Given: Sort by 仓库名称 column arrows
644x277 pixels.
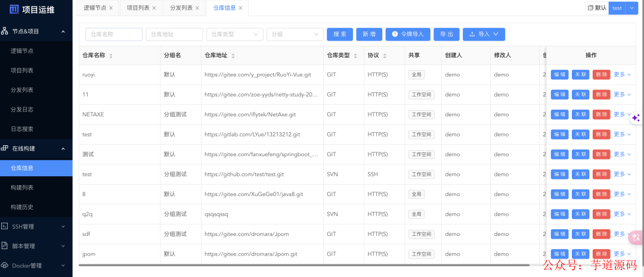Looking at the screenshot, I should [x=110, y=56].
